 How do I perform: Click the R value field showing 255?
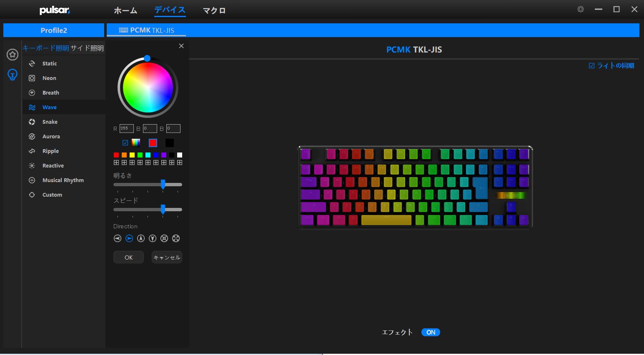click(127, 128)
